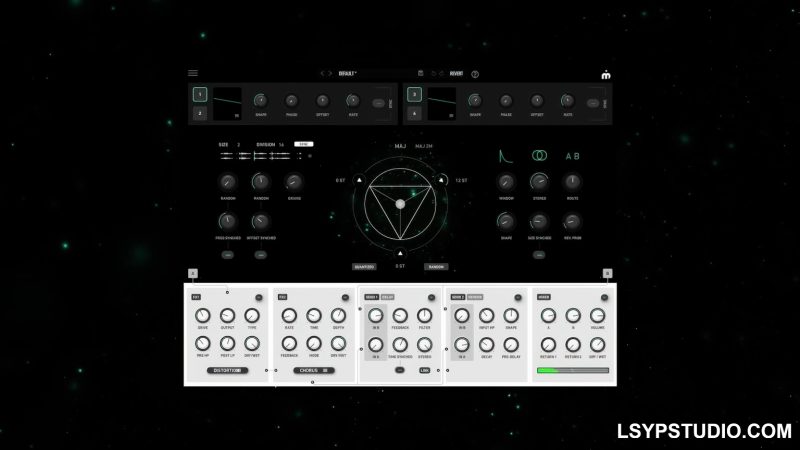Select the overlapping circles stereo icon

[x=539, y=156]
